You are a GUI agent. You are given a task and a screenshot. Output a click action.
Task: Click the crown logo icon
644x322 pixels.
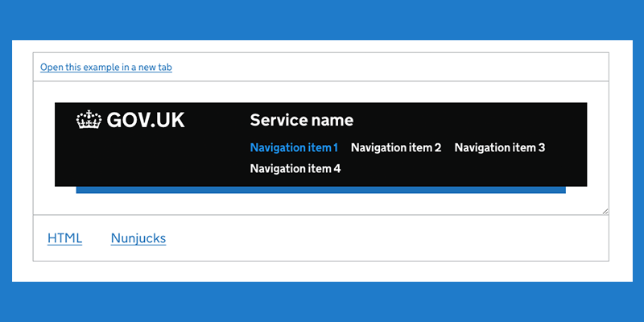tap(89, 119)
